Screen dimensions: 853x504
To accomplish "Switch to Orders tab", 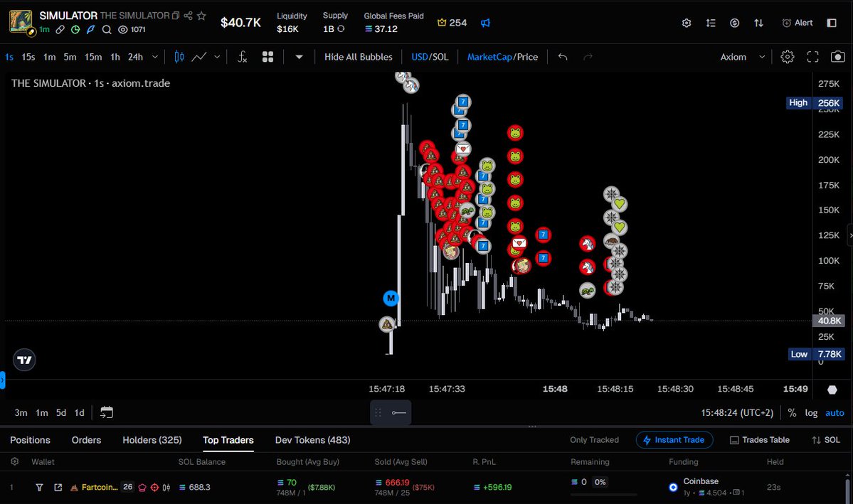I will pos(86,440).
